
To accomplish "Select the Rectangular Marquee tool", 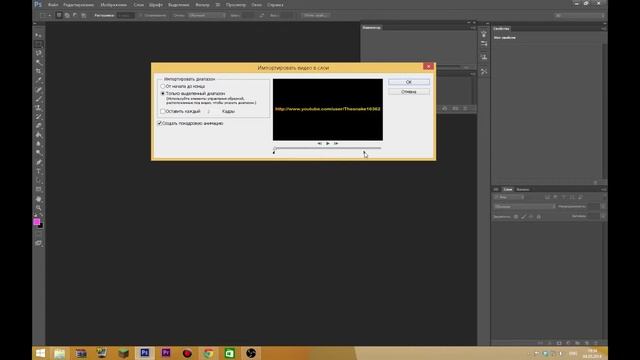I will (x=38, y=44).
